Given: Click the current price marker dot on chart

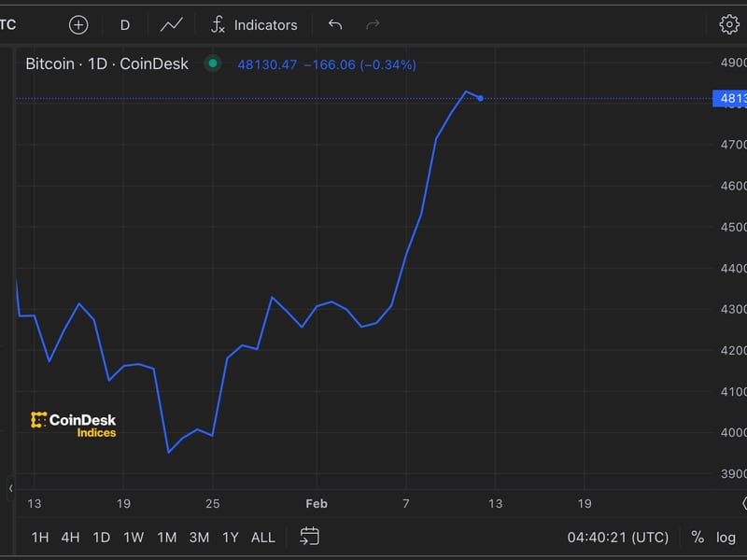Looking at the screenshot, I should [480, 96].
